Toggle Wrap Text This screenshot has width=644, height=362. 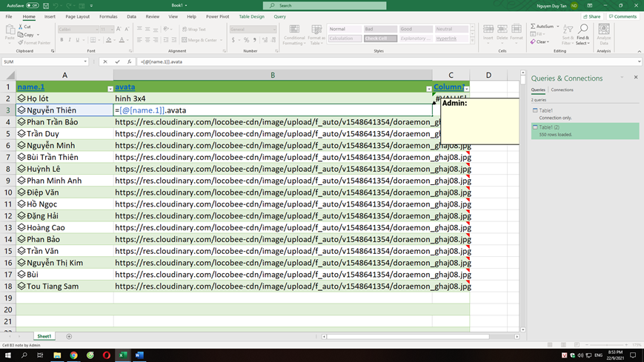(x=194, y=29)
